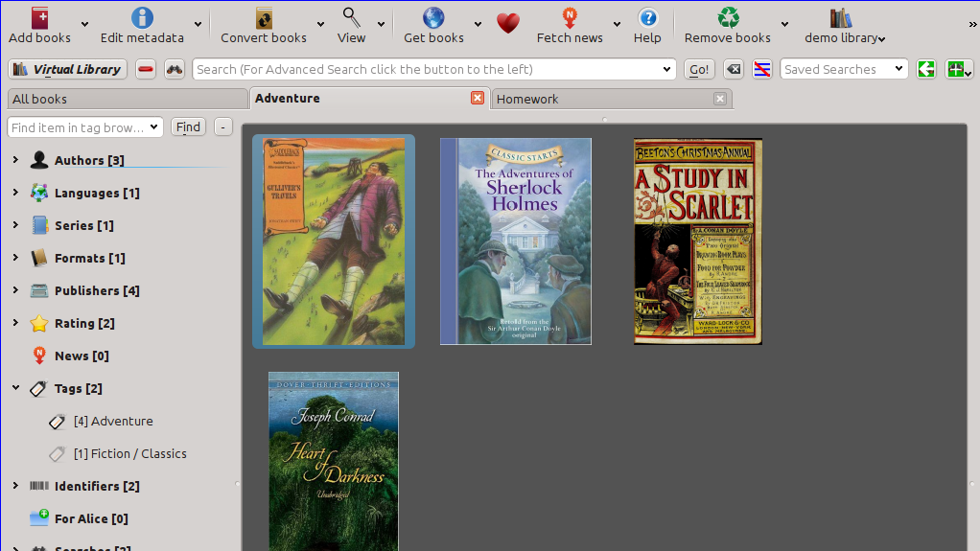The image size is (980, 551).
Task: Click the red heart donate icon
Action: point(508,24)
